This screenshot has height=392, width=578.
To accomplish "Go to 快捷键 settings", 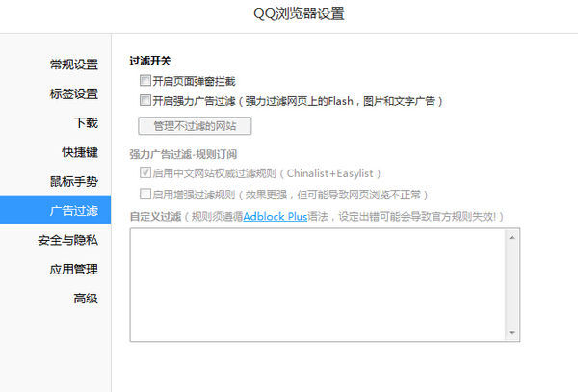I will point(79,152).
